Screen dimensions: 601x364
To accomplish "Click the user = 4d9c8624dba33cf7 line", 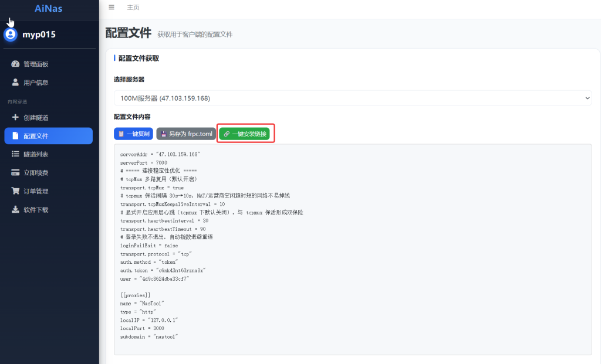I will tap(155, 278).
